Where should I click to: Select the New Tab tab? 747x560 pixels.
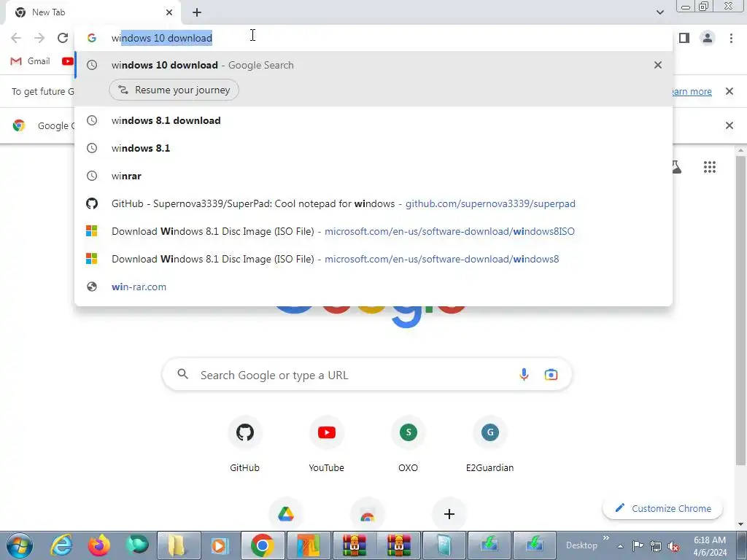pos(93,12)
